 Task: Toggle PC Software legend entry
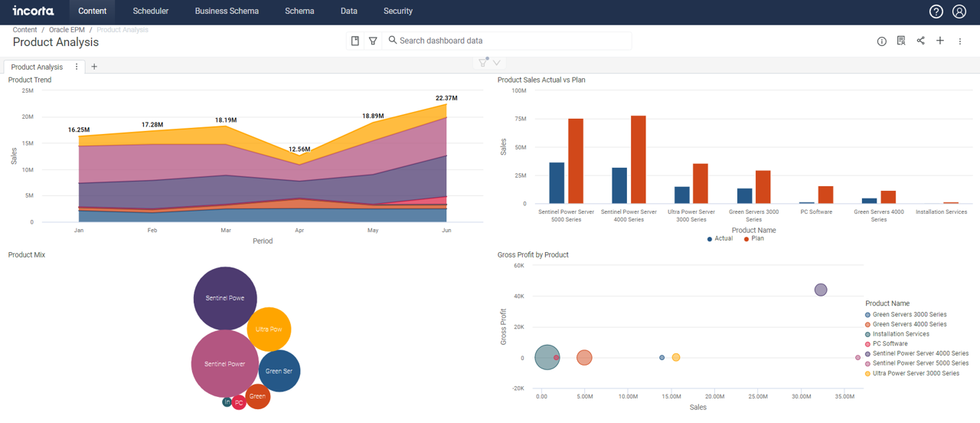(x=887, y=344)
